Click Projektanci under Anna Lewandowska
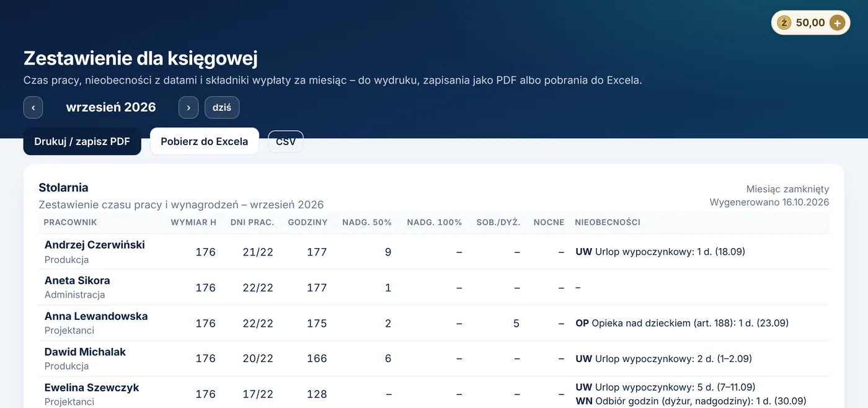Viewport: 868px width, 408px height. click(69, 330)
